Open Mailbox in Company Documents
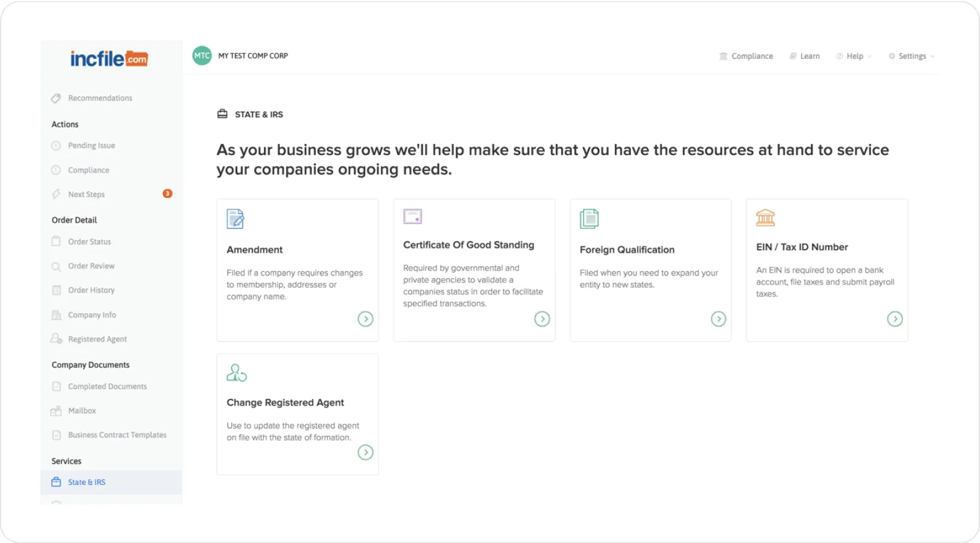Image resolution: width=980 pixels, height=543 pixels. coord(82,411)
